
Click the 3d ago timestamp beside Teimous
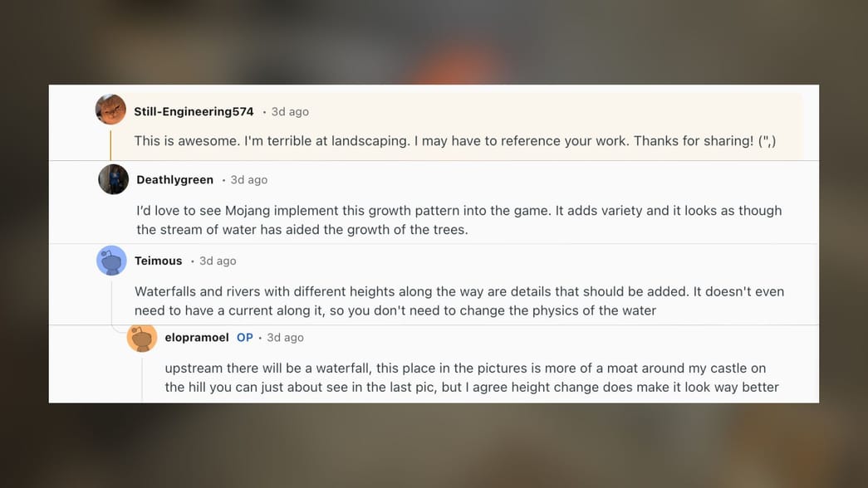(217, 260)
